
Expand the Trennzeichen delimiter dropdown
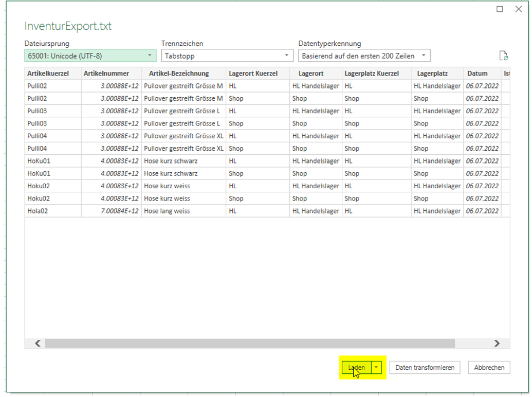227,56
